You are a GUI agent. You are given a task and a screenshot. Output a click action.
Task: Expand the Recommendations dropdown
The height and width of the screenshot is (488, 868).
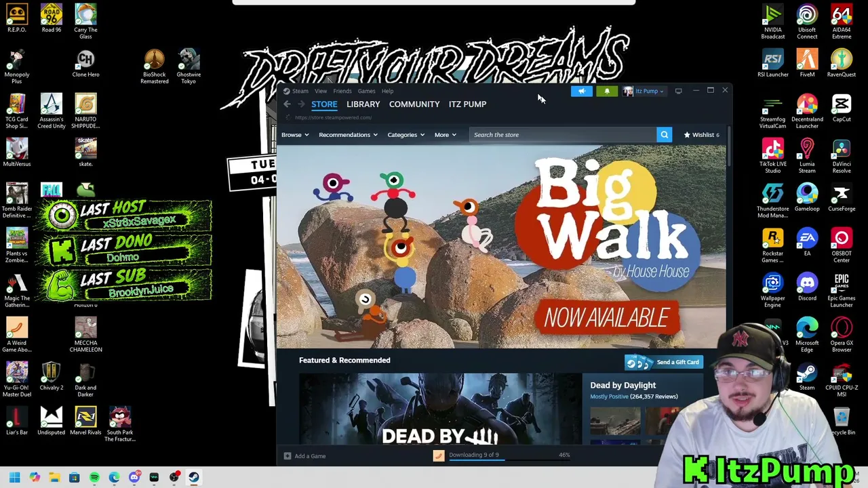tap(348, 135)
